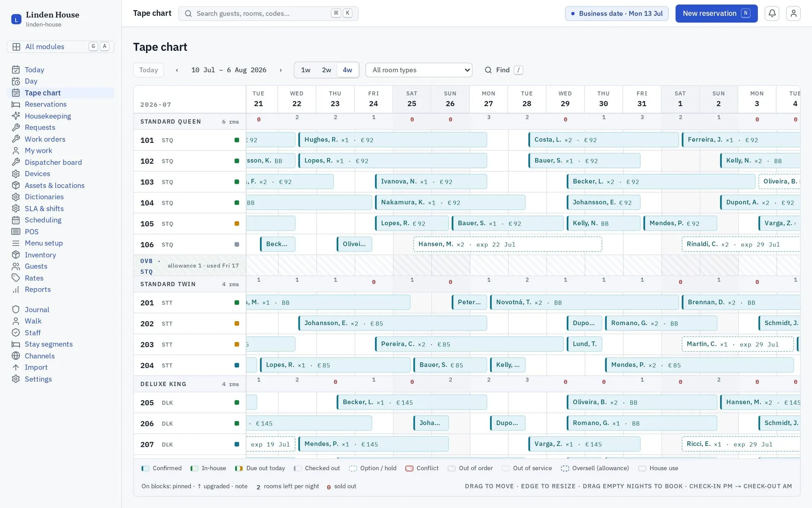Click the Channels globe icon
Screen dimensions: 812x508
click(16, 356)
